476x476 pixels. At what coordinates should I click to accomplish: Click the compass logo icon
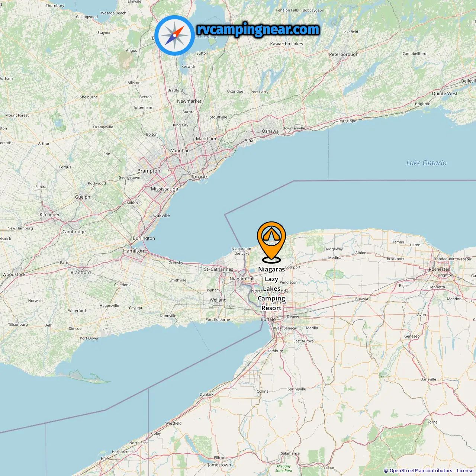click(x=174, y=36)
